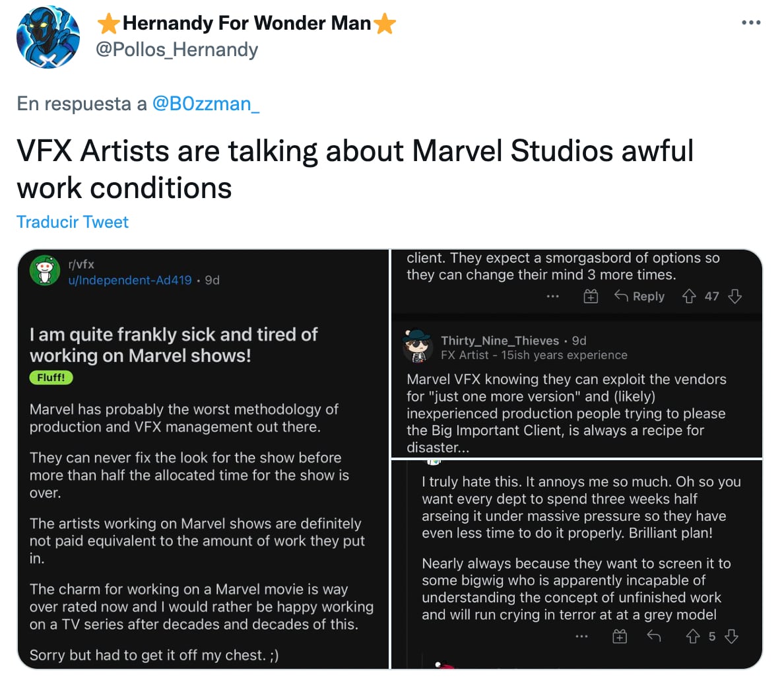Open the tweet's more options menu
This screenshot has width=784, height=688.
[751, 22]
